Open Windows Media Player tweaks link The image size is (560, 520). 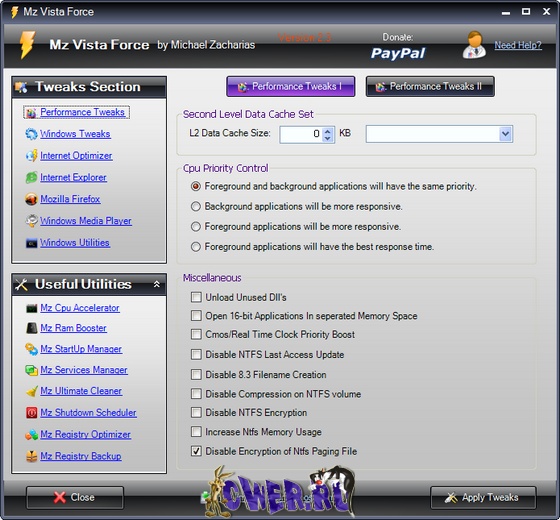[86, 221]
